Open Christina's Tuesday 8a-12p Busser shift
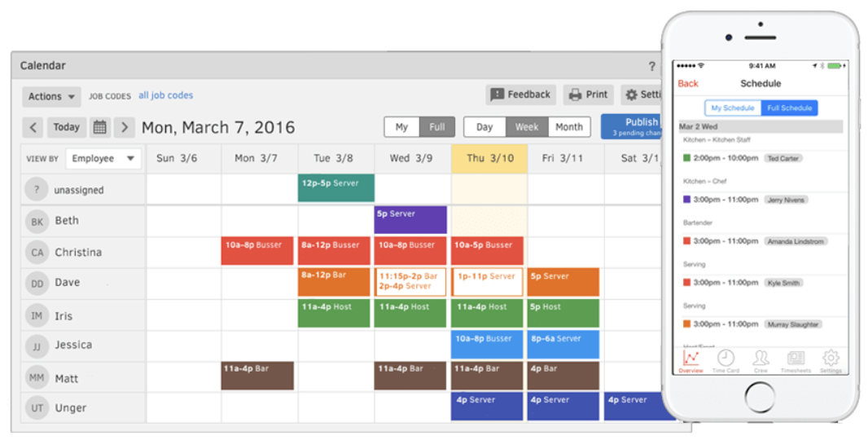This screenshot has width=868, height=440. pos(335,251)
